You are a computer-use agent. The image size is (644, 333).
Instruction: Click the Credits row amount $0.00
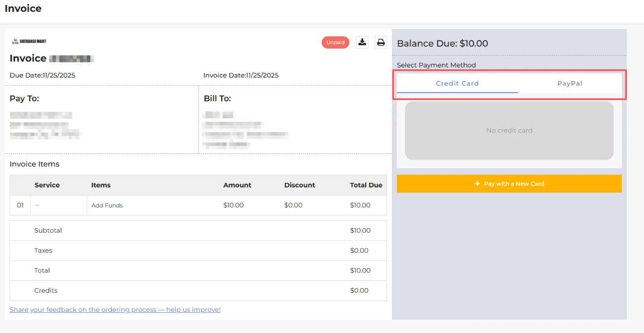coord(359,290)
